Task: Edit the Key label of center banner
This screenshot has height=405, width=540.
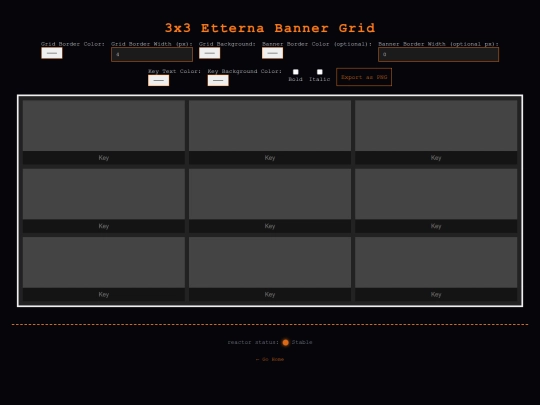Action: point(270,226)
